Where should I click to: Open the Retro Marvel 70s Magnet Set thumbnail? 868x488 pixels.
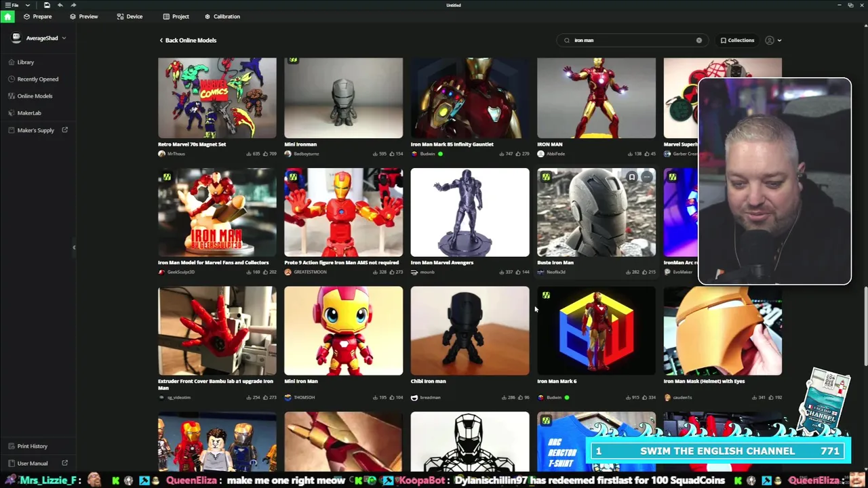pos(217,98)
